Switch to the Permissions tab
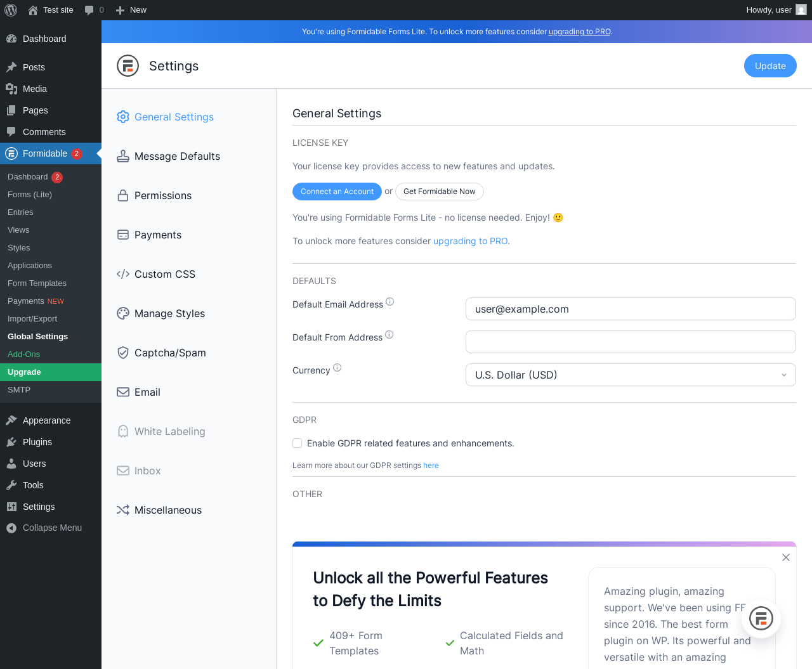 pyautogui.click(x=154, y=195)
